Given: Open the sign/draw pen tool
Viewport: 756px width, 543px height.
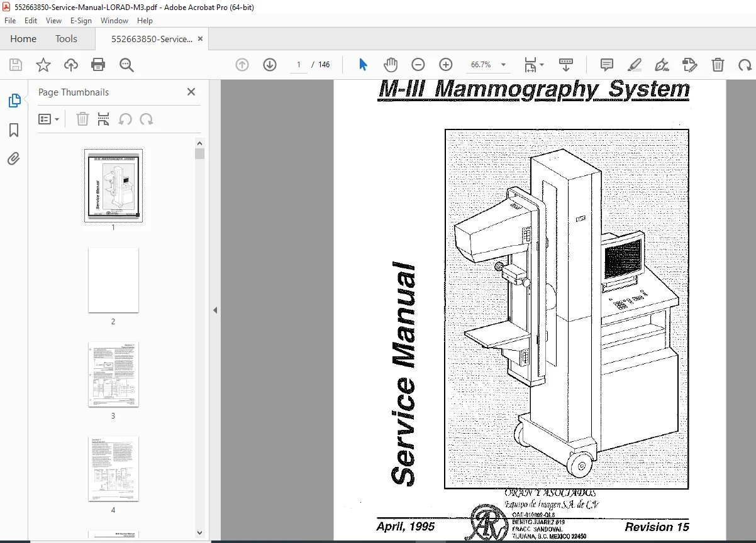Looking at the screenshot, I should coord(662,65).
